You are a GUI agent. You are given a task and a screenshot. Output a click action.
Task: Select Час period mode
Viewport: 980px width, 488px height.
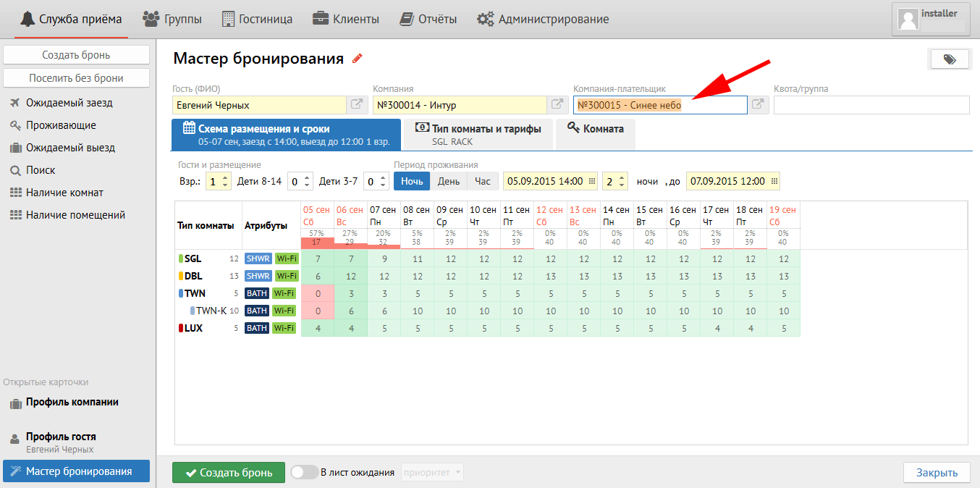tap(482, 182)
